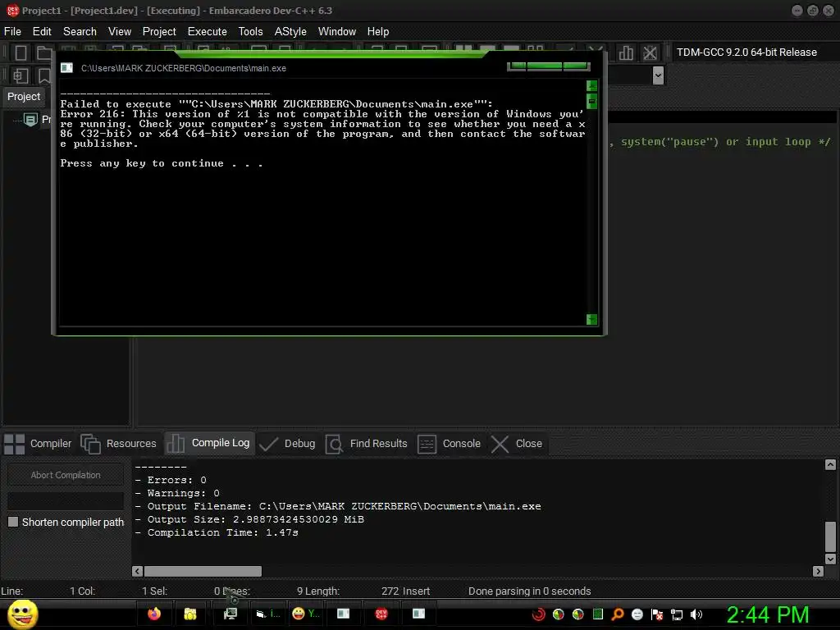Click the delete profiling X toolbar icon
This screenshot has height=630, width=840.
tap(650, 52)
